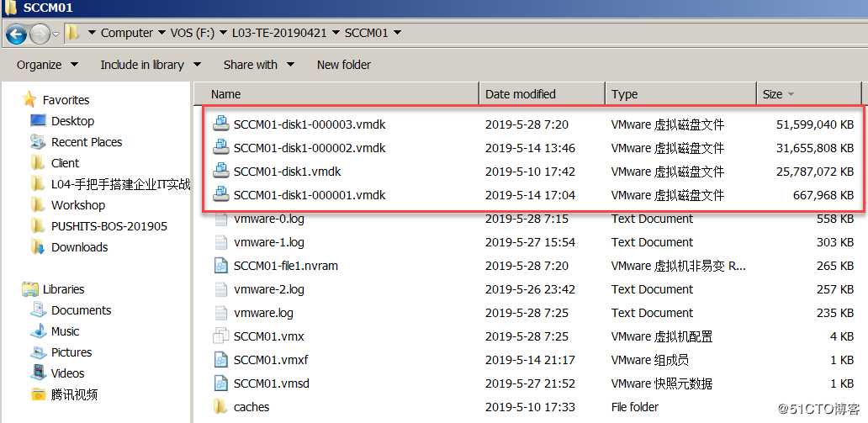
Task: Click the VMware 虚拟机配置 type cell
Action: pos(662,336)
